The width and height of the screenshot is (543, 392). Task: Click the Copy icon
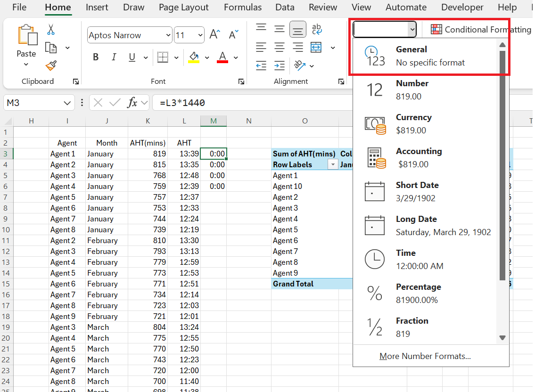[51, 48]
